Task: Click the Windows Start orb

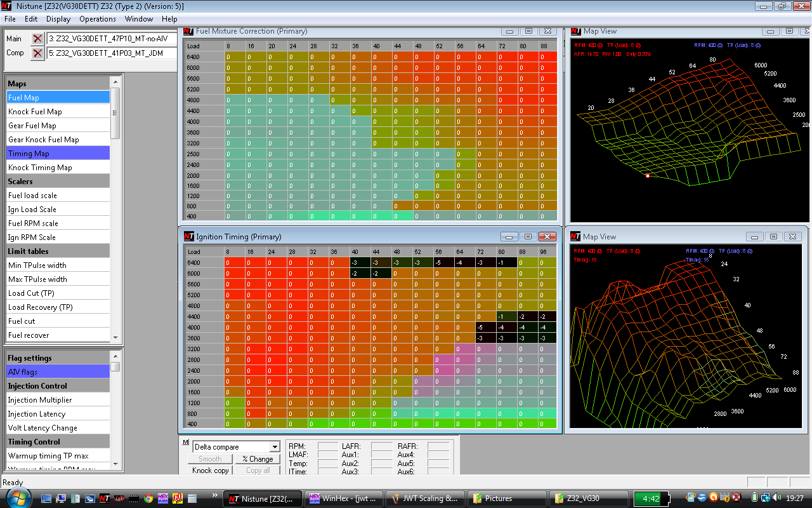Action: pyautogui.click(x=15, y=498)
